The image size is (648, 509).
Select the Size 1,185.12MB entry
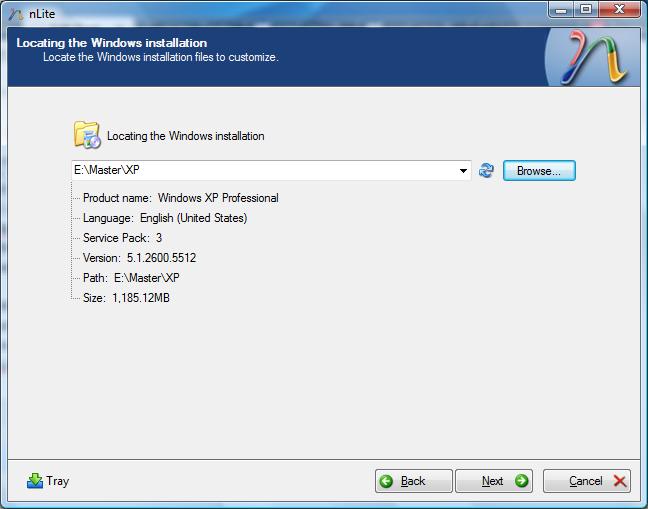coord(126,298)
